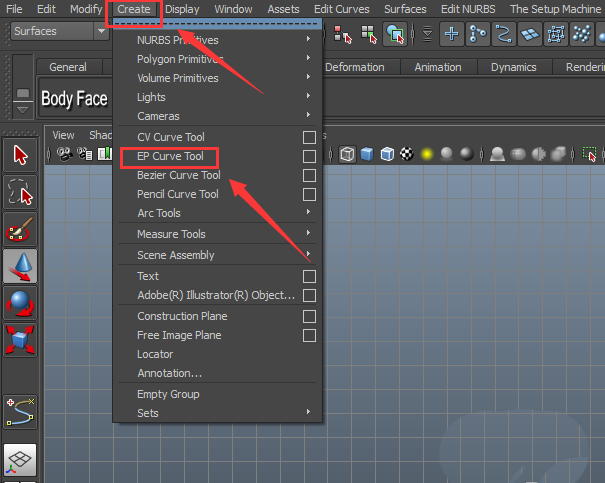Open Construction Plane option box
Screen dimensions: 605x483
(309, 316)
